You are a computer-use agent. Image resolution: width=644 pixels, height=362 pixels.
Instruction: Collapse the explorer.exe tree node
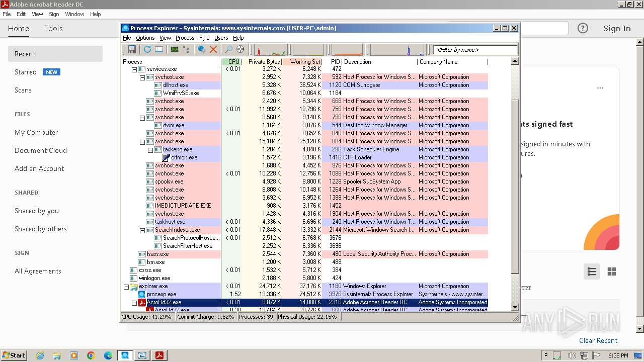(x=126, y=287)
